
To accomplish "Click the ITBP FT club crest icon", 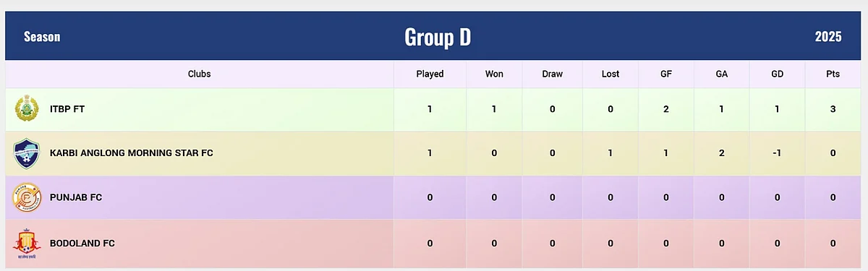I will pyautogui.click(x=26, y=109).
